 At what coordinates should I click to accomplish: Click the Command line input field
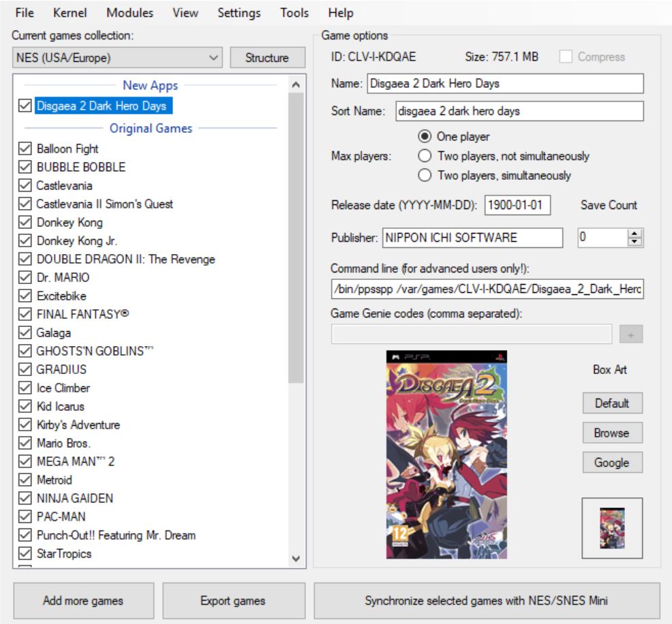click(487, 289)
